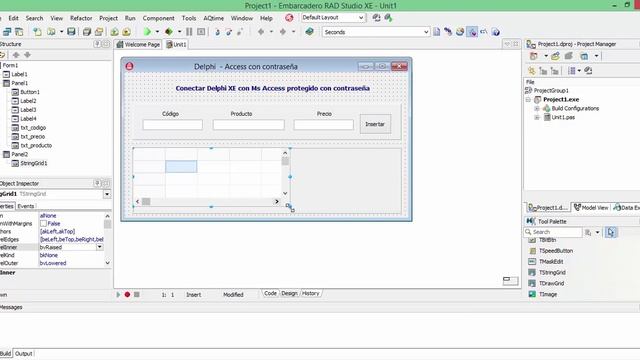Image resolution: width=640 pixels, height=360 pixels.
Task: Click the Insertar button on the form
Action: (375, 124)
